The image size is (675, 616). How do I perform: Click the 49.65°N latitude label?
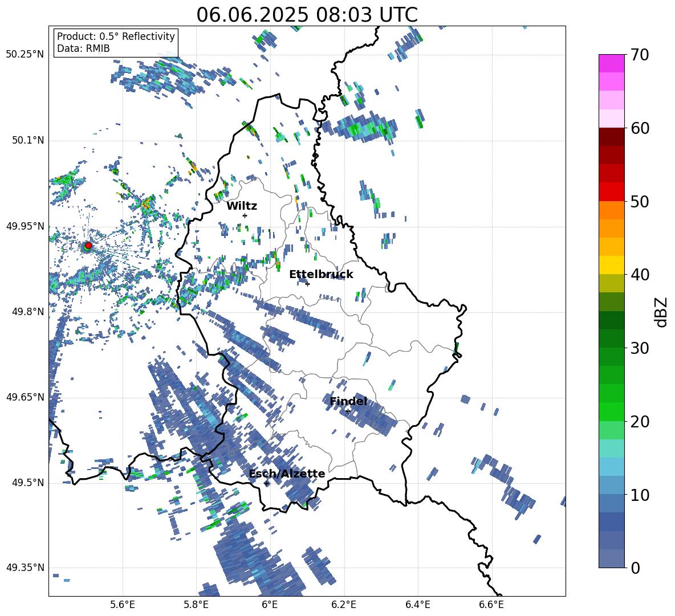(x=25, y=397)
